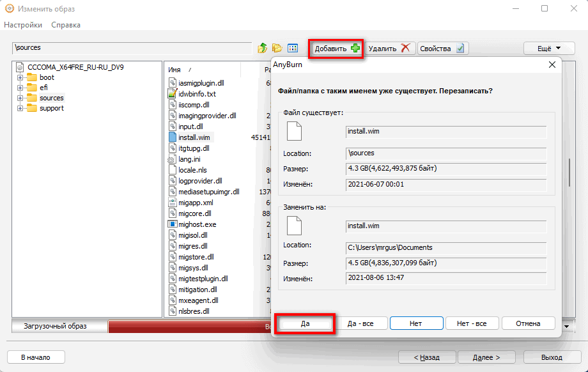Click the Добавить button
This screenshot has height=372, width=588.
336,49
